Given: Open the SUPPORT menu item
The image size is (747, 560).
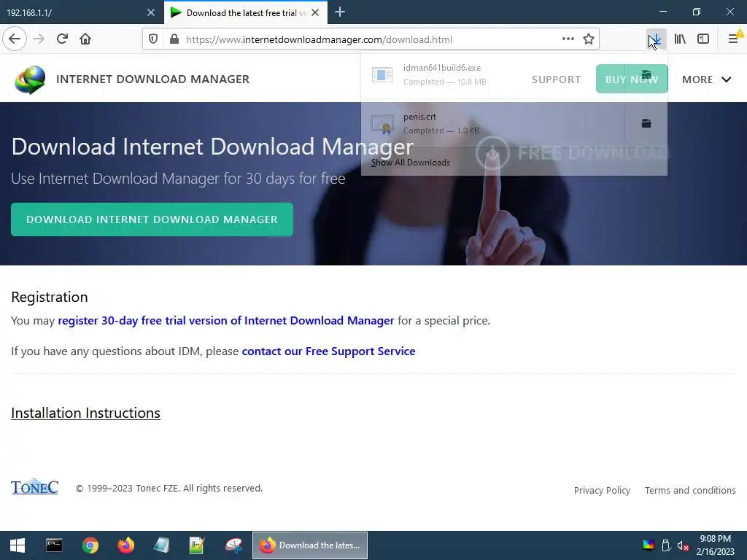Looking at the screenshot, I should 556,79.
